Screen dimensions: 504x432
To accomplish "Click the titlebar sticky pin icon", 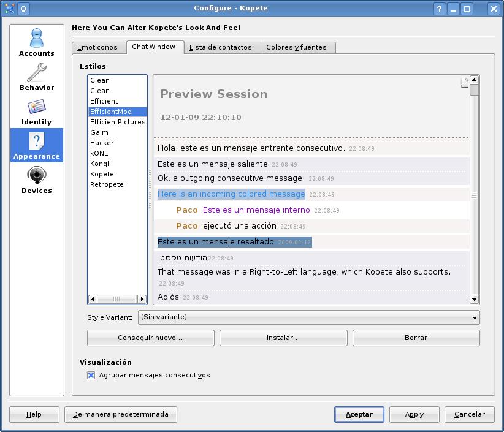I will (24, 9).
